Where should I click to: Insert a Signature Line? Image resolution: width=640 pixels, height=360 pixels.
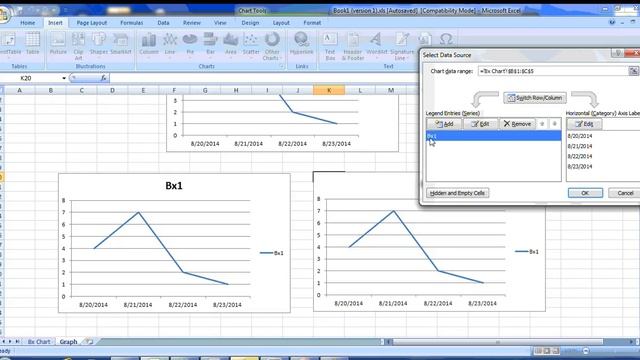click(x=402, y=47)
